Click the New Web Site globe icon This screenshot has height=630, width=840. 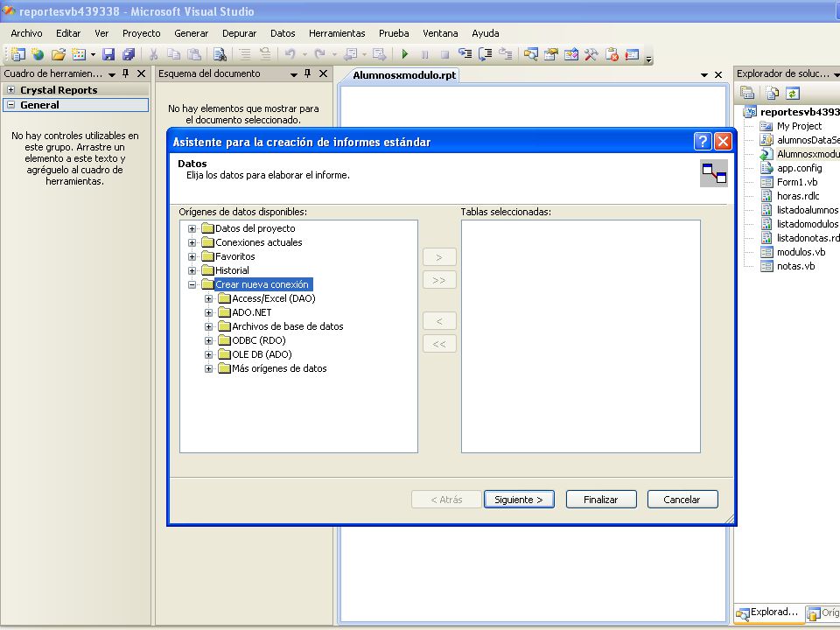(38, 54)
